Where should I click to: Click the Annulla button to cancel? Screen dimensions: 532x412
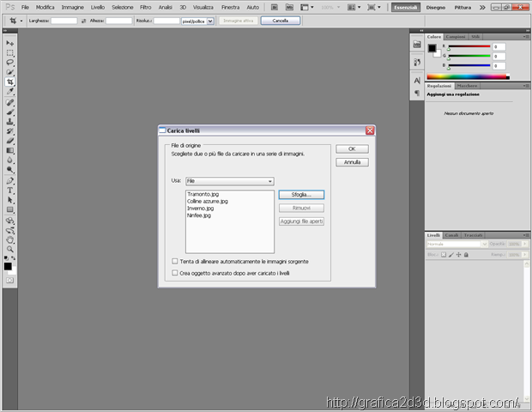coord(352,161)
